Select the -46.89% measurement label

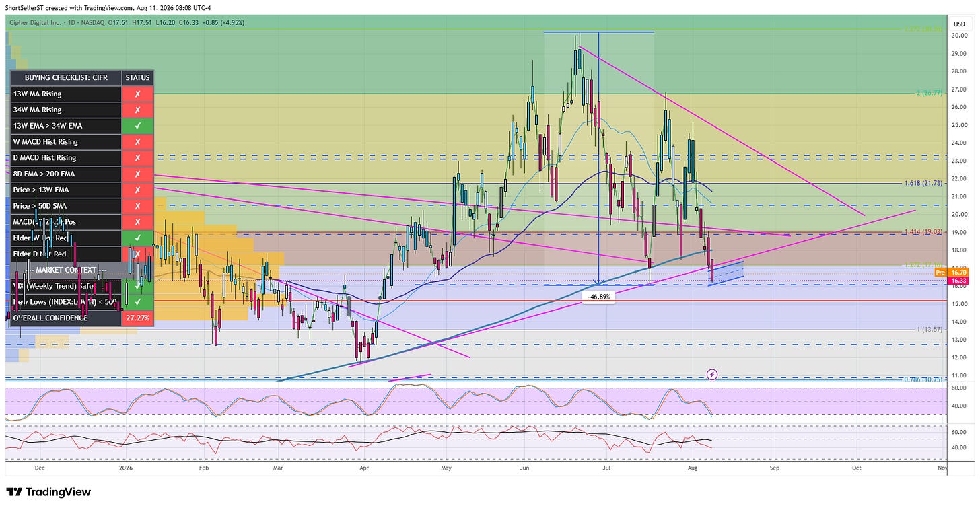click(599, 296)
